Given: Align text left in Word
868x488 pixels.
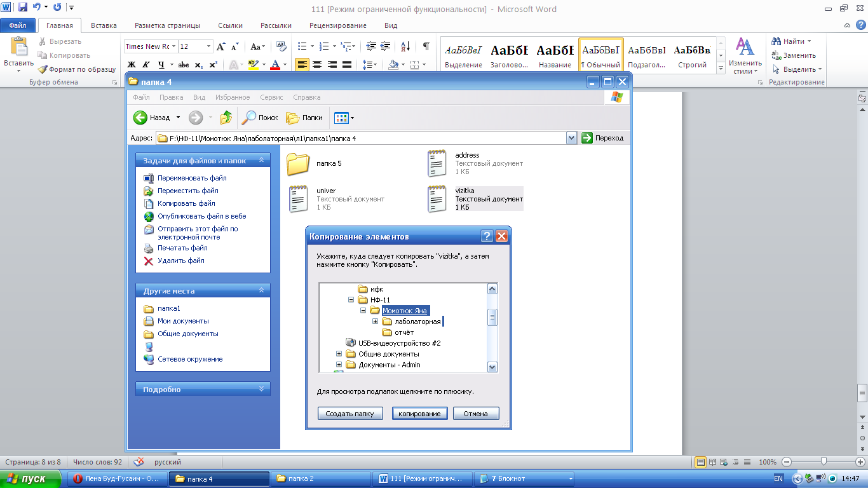Looking at the screenshot, I should [302, 65].
